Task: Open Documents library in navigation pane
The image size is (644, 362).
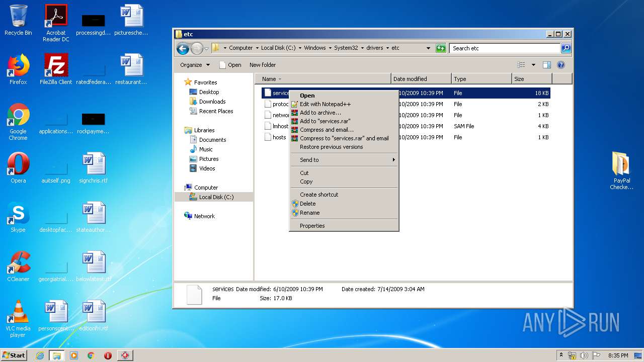Action: pos(212,140)
